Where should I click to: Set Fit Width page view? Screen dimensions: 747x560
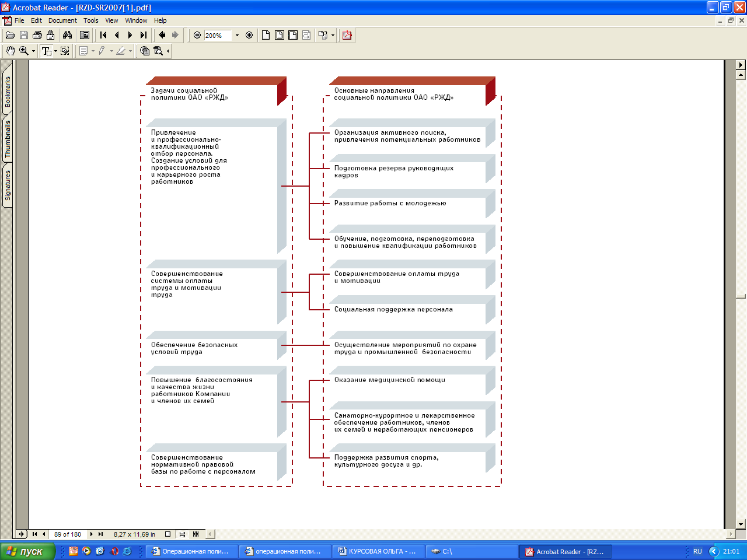293,36
